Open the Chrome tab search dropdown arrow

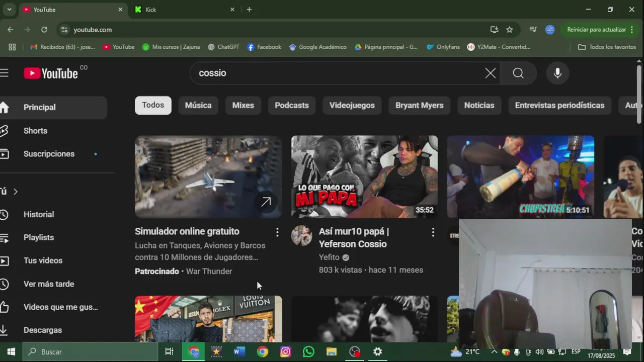tap(9, 10)
